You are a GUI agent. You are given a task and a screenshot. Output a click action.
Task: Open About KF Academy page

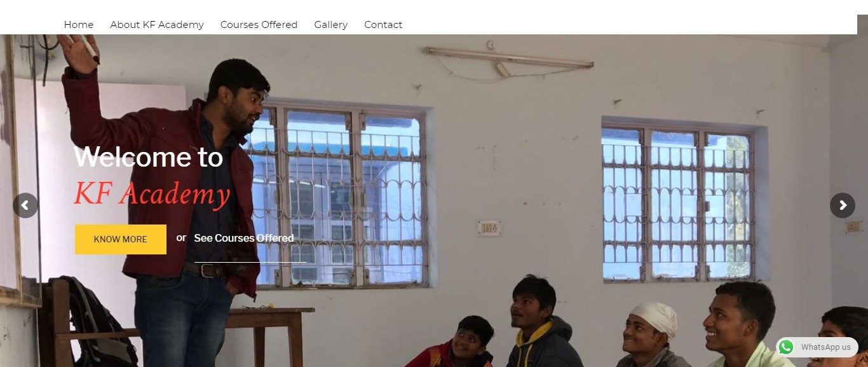pos(157,25)
